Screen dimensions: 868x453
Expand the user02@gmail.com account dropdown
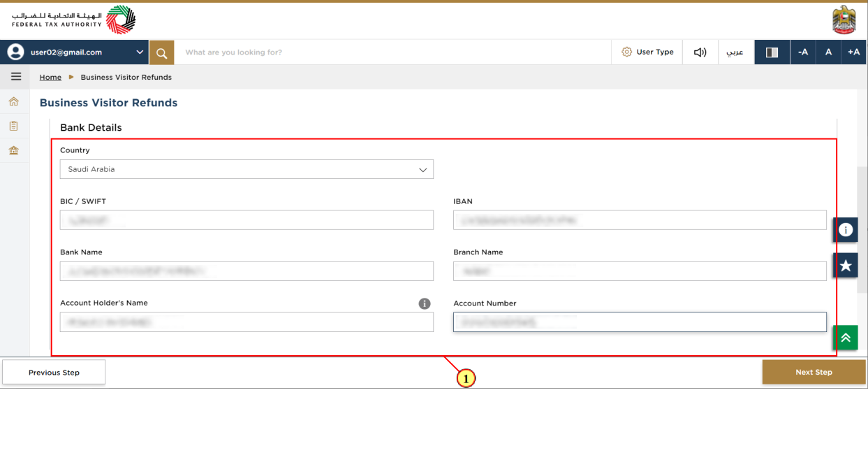pyautogui.click(x=140, y=52)
